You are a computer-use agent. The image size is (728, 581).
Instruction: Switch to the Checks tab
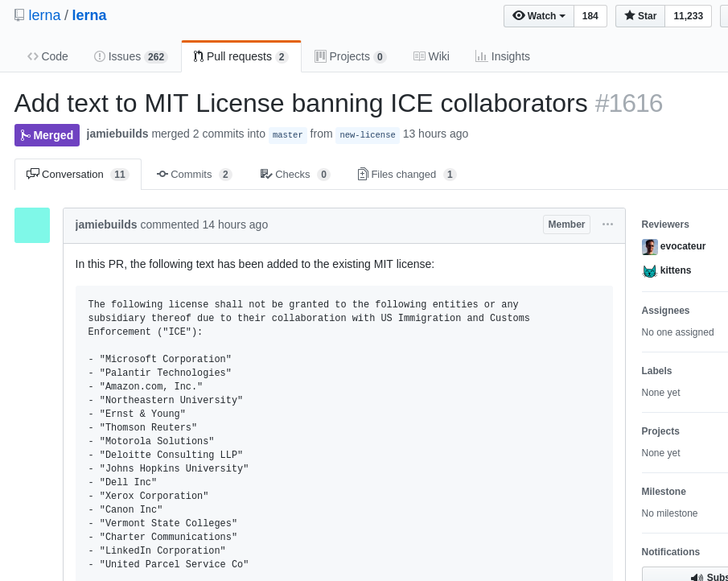click(x=295, y=174)
